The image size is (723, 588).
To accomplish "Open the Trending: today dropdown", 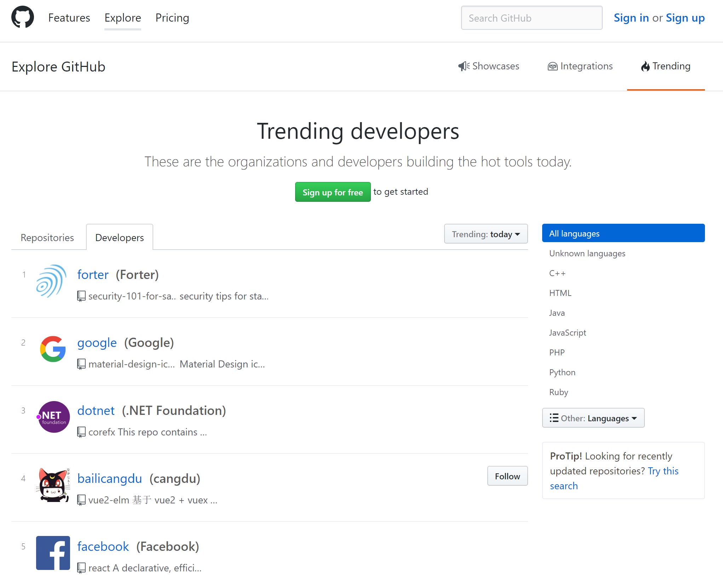I will pyautogui.click(x=486, y=234).
